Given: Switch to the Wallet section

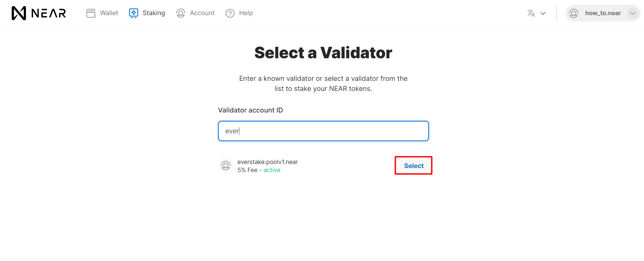Looking at the screenshot, I should [x=109, y=13].
